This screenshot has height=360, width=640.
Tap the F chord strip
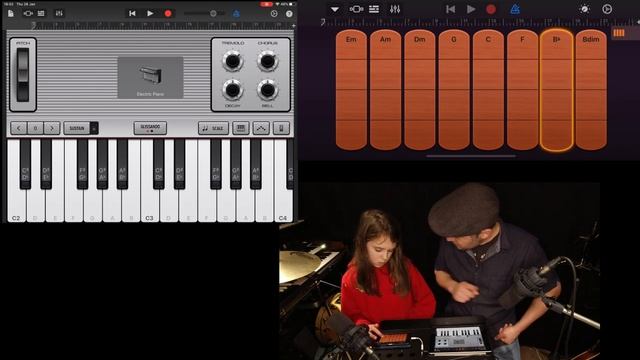(522, 90)
